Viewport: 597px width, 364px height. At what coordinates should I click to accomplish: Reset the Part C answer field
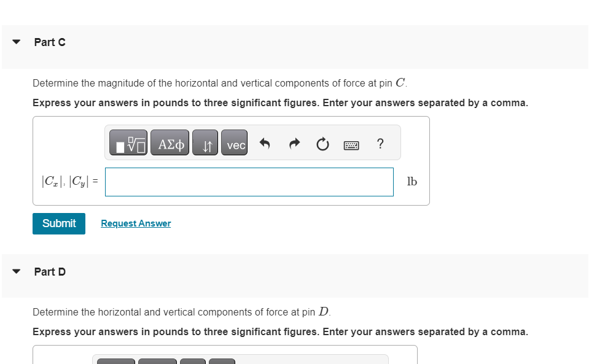(x=322, y=144)
